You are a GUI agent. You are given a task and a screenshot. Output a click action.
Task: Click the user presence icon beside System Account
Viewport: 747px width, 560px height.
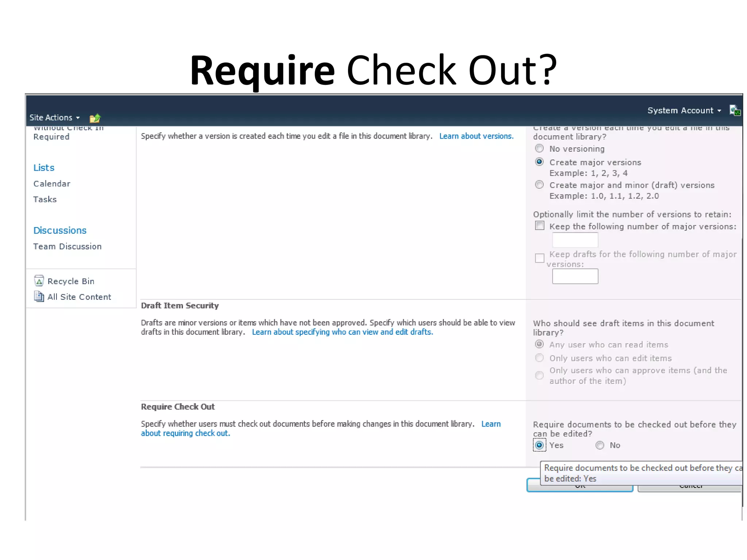coord(735,110)
